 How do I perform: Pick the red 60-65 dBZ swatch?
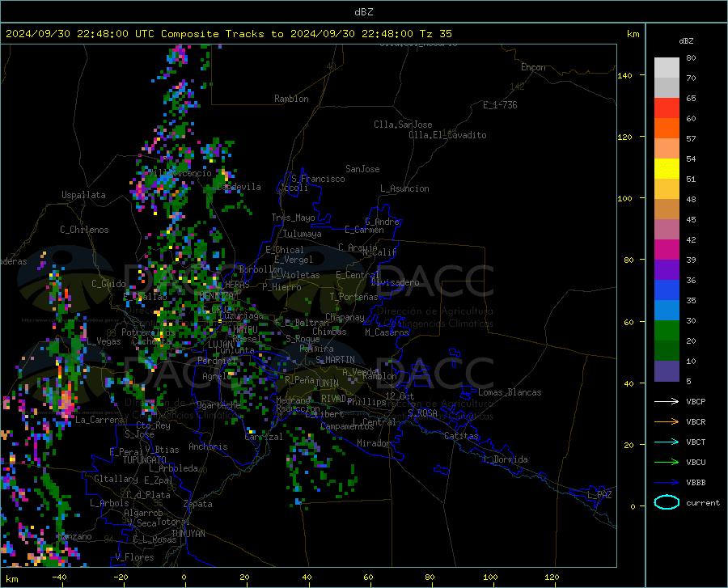pos(667,108)
